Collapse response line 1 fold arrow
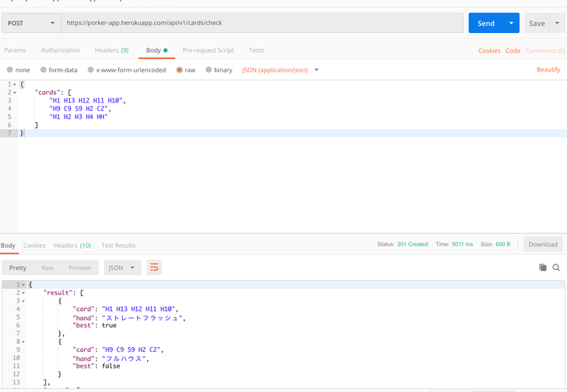This screenshot has width=567, height=392. click(x=24, y=285)
